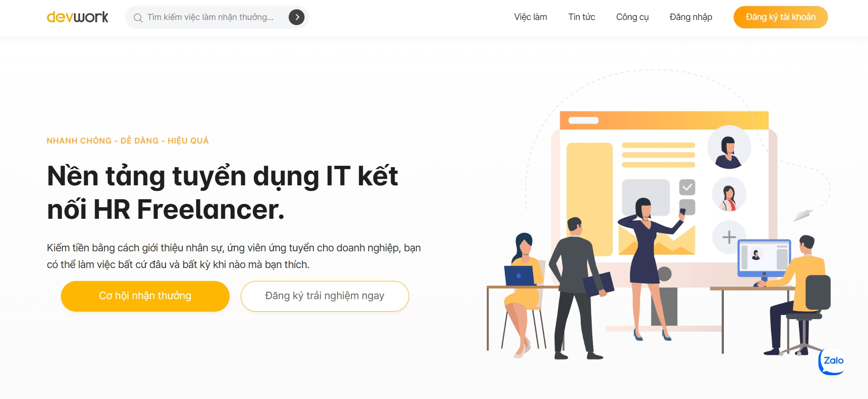
Task: Click the Cơ hội nhận thưởng button
Action: point(145,296)
